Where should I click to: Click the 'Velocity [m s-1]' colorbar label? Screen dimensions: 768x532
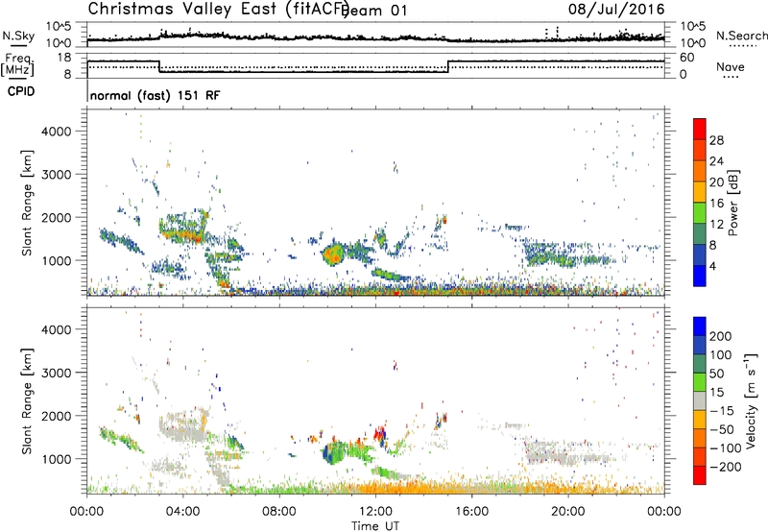751,400
